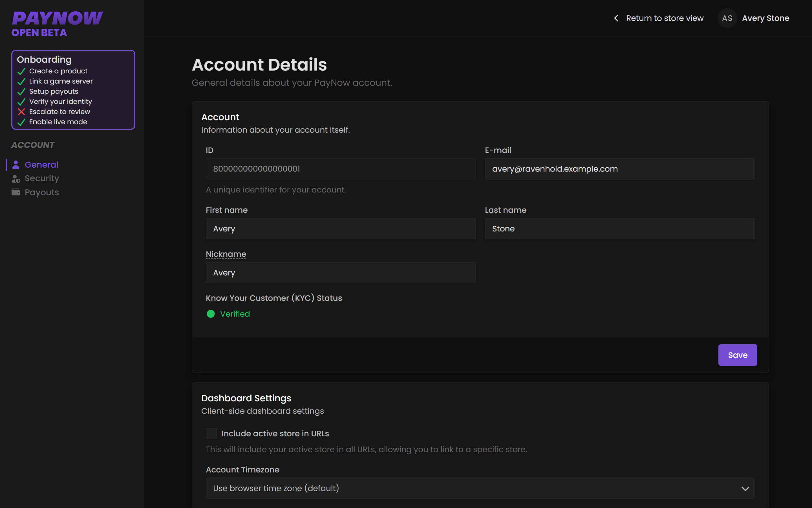The image size is (812, 508).
Task: Enable Include active store in URLs checkbox
Action: pos(211,433)
